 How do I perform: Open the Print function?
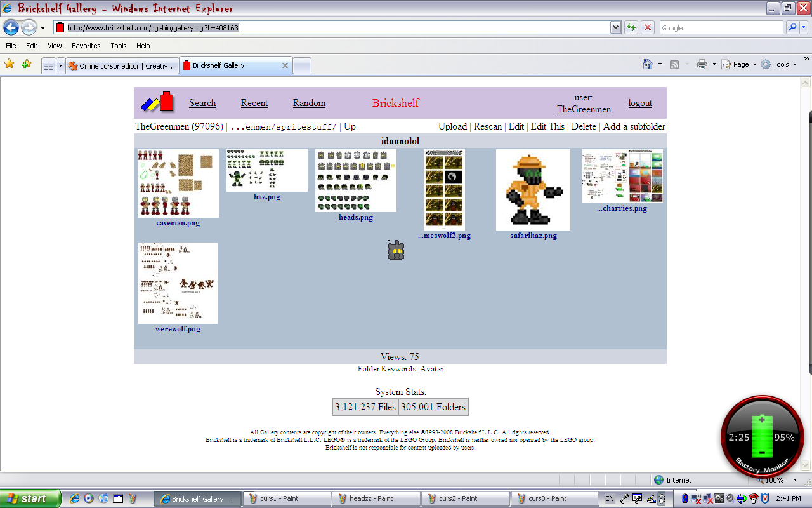(x=702, y=64)
